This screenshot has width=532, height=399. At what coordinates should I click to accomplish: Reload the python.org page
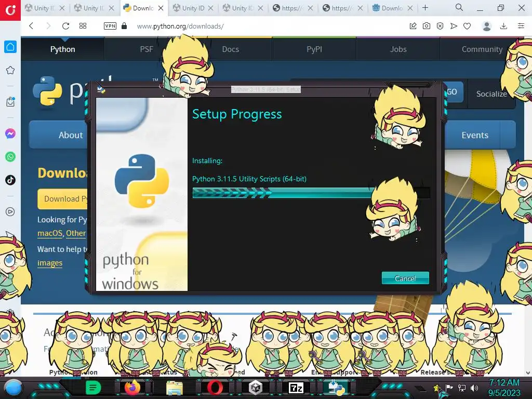coord(66,26)
